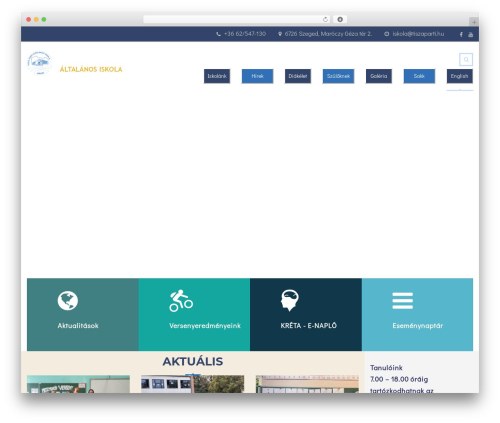The width and height of the screenshot is (500, 423).
Task: Click the yellow minimize window button
Action: [x=36, y=20]
